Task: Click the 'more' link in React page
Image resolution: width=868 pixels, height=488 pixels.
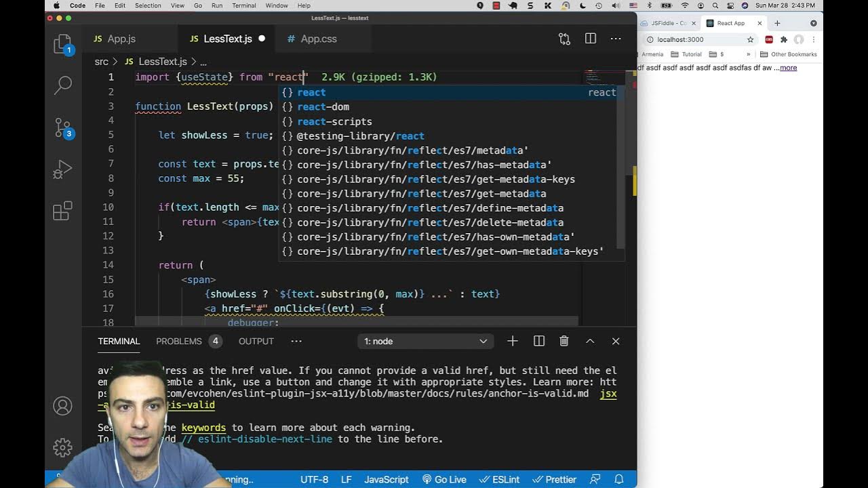Action: pyautogui.click(x=788, y=68)
